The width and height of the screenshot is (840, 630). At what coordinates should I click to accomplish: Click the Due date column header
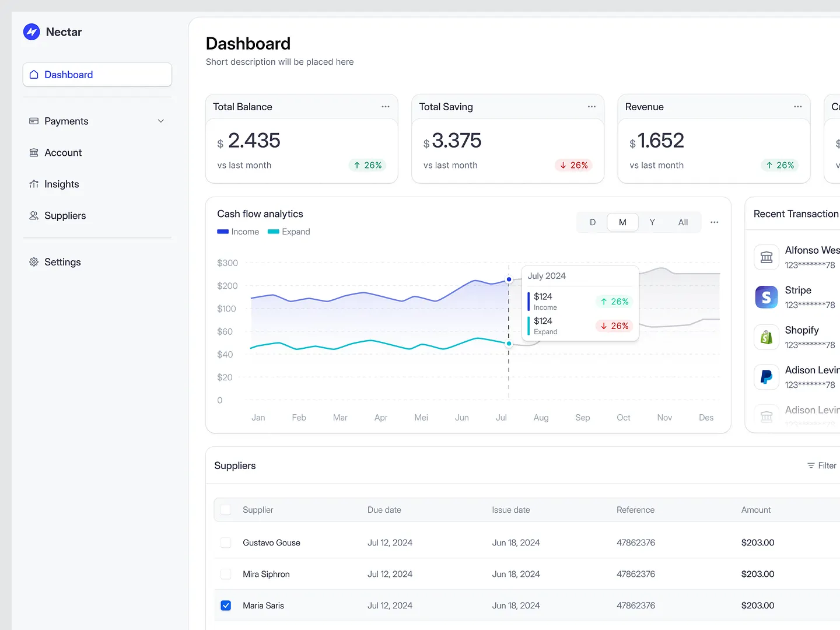384,510
